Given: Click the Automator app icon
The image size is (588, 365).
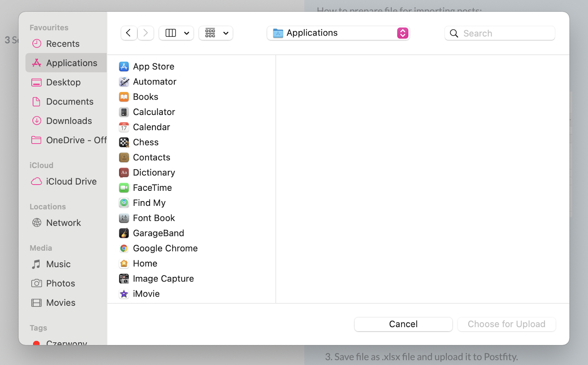Looking at the screenshot, I should point(124,82).
